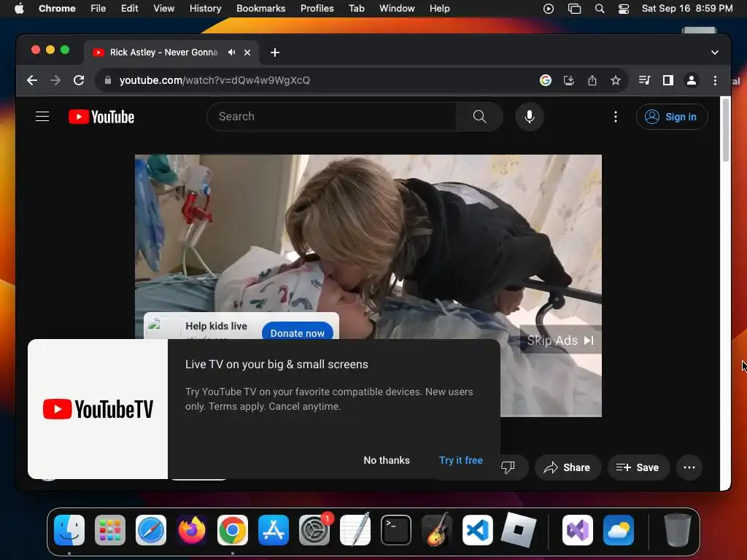Share the video

(x=568, y=467)
